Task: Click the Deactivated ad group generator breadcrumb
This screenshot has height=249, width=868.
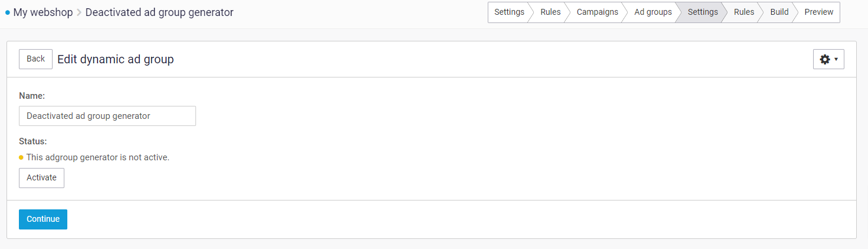Action: (159, 12)
